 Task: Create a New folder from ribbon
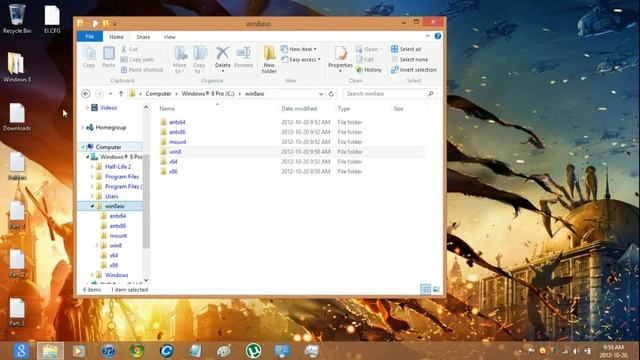click(269, 60)
